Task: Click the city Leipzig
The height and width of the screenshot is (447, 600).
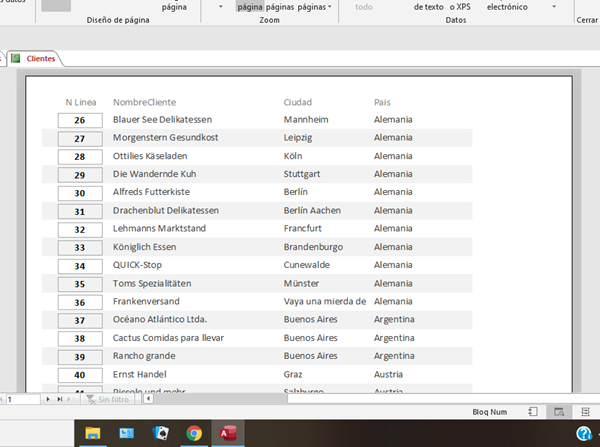Action: [x=298, y=137]
